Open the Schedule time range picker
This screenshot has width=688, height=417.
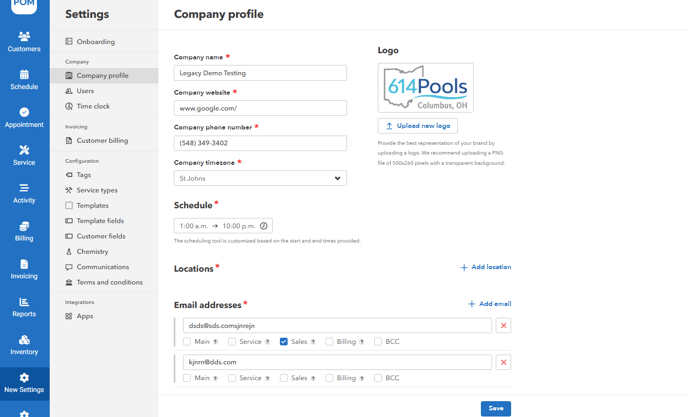(x=223, y=226)
